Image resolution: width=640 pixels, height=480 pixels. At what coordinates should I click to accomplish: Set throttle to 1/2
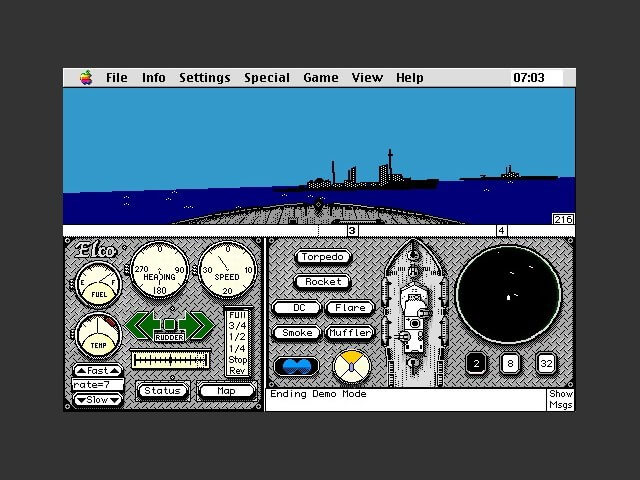[237, 337]
